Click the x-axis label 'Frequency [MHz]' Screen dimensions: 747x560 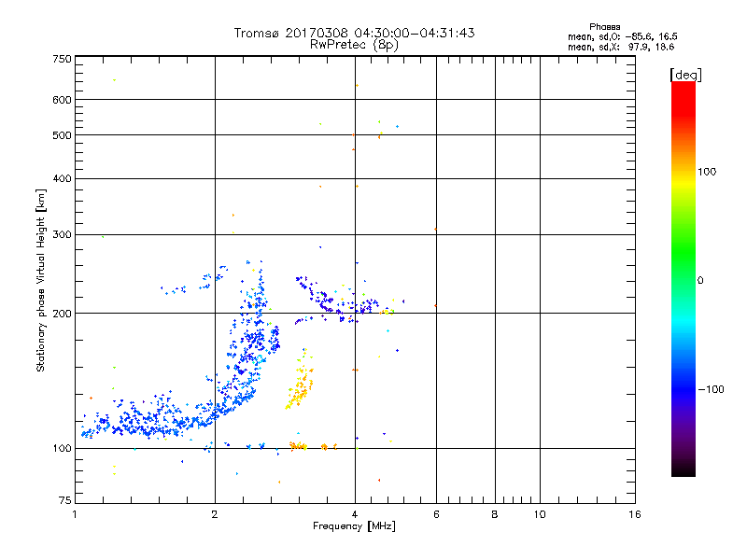[354, 526]
